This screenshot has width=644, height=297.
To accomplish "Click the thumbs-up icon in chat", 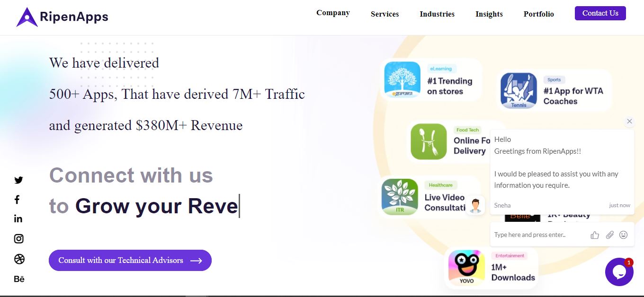I will [x=595, y=235].
